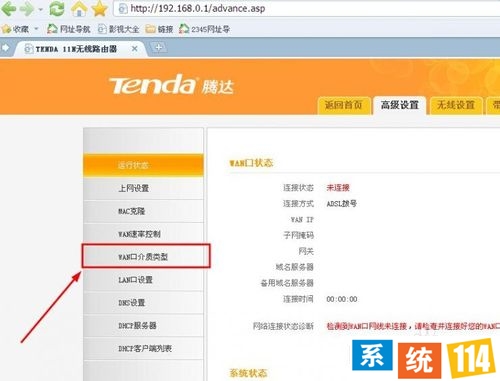The image size is (500, 381).
Task: Click the 00:00:00 connection time value
Action: pos(342,299)
